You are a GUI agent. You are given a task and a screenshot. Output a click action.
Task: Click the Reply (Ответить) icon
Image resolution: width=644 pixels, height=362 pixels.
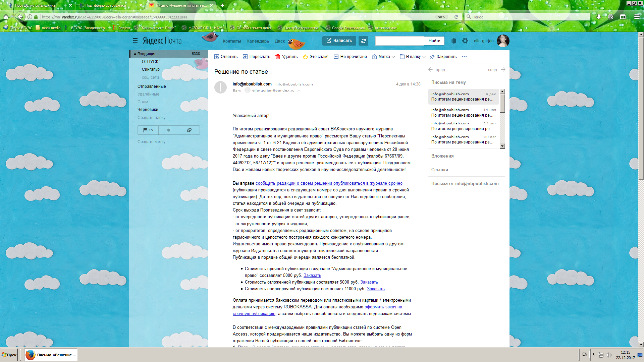point(217,57)
